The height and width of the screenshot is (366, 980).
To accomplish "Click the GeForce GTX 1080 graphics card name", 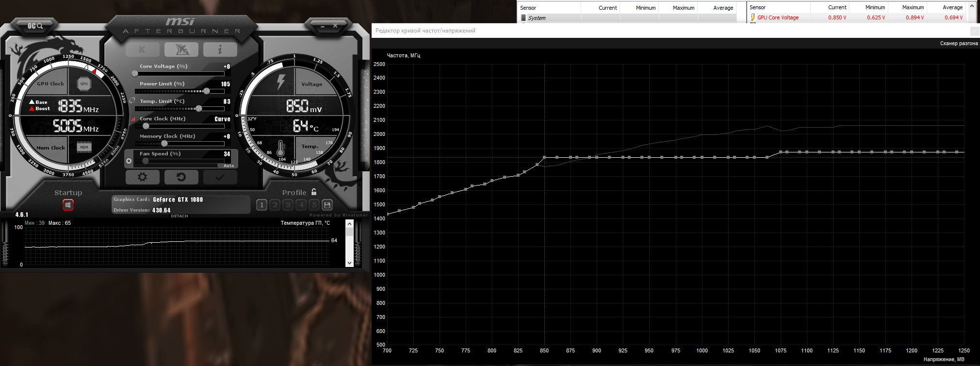I will 178,200.
